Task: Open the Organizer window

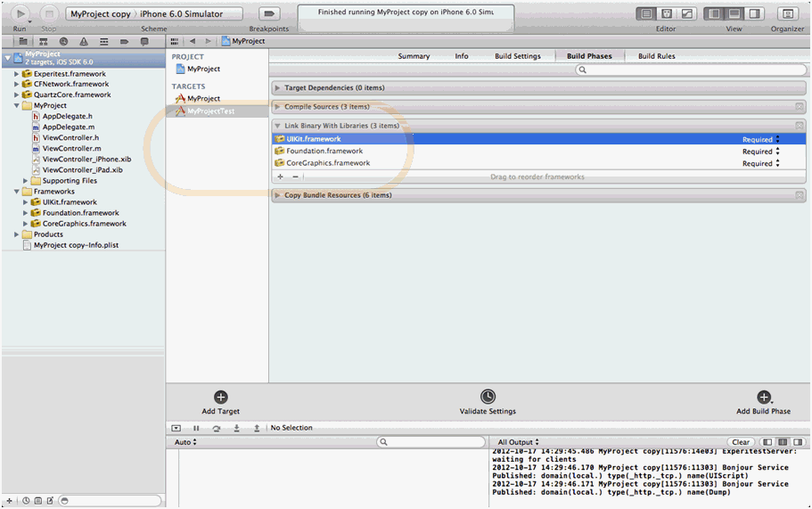Action: [x=787, y=14]
